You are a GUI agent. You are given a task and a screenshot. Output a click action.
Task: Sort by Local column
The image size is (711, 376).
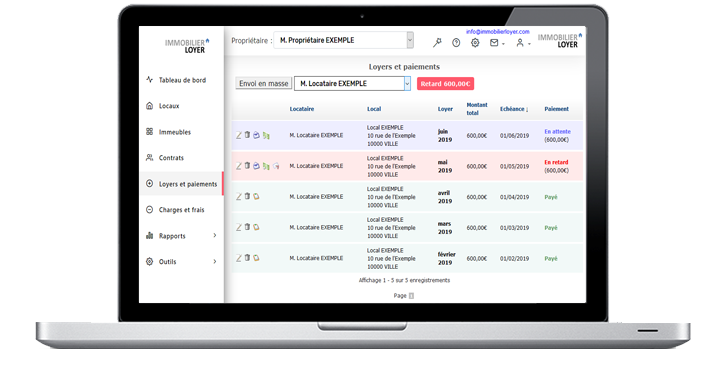[x=374, y=109]
